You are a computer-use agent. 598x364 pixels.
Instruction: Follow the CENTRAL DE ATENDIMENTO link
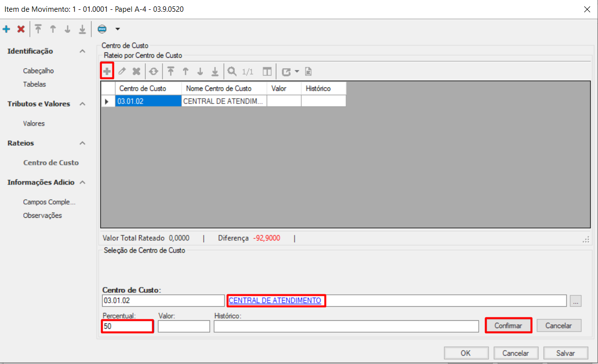[x=275, y=300]
